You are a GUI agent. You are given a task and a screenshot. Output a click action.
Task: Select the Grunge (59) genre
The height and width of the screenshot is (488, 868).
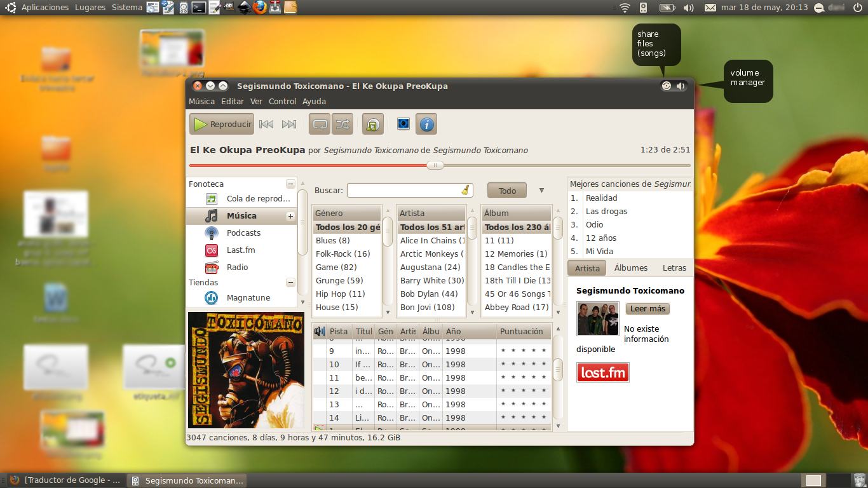(347, 281)
